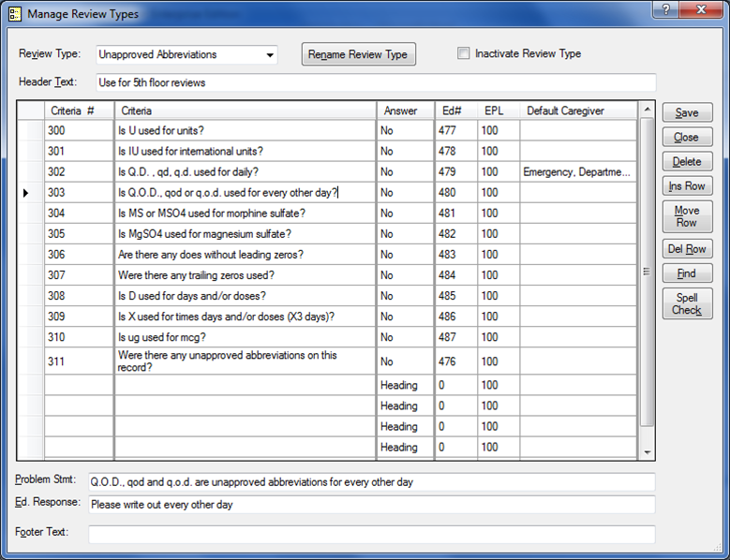Click the Delete button
730x560 pixels.
687,161
